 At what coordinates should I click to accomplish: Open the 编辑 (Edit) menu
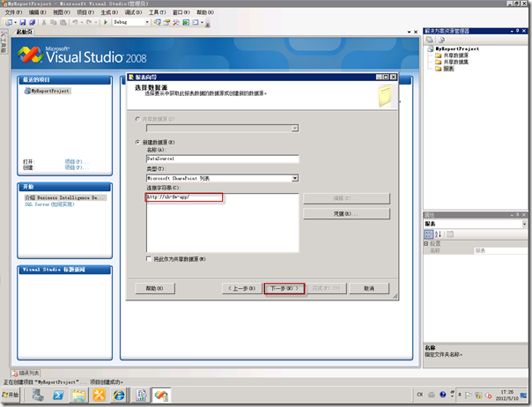click(x=37, y=12)
